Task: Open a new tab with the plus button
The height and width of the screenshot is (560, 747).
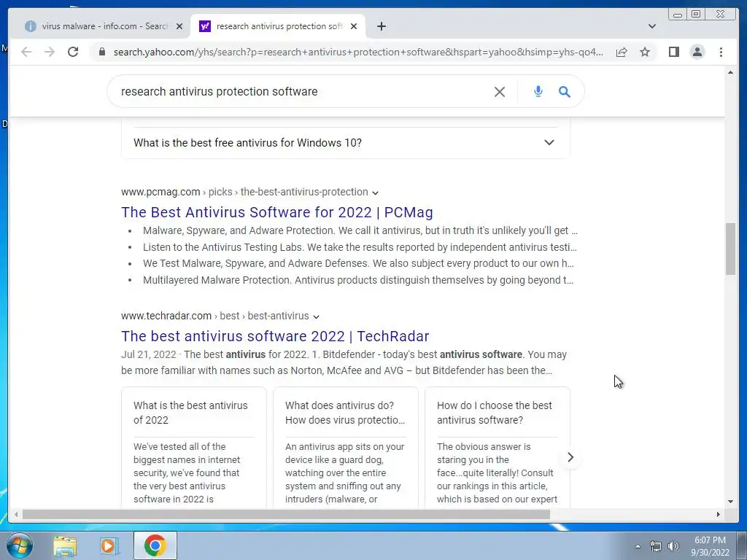Action: [x=381, y=26]
